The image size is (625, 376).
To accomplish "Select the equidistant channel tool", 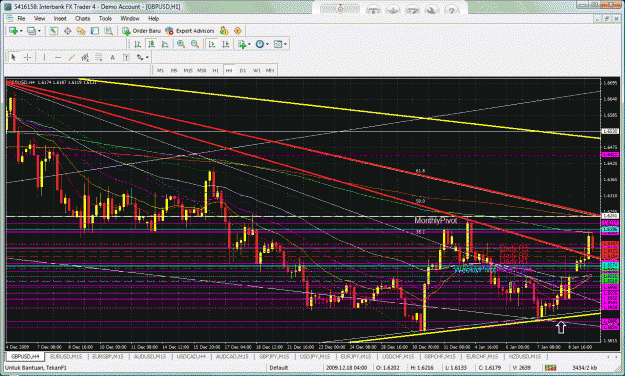I will click(x=85, y=57).
